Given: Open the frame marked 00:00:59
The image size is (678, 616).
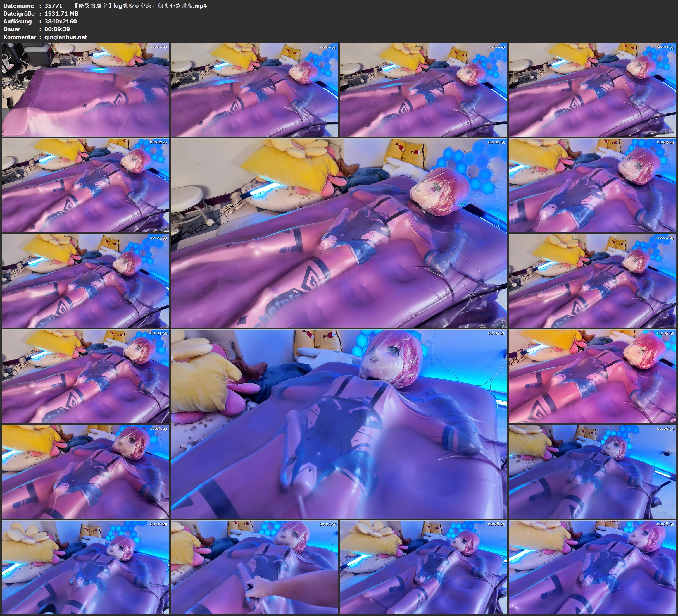Looking at the screenshot, I should click(254, 89).
